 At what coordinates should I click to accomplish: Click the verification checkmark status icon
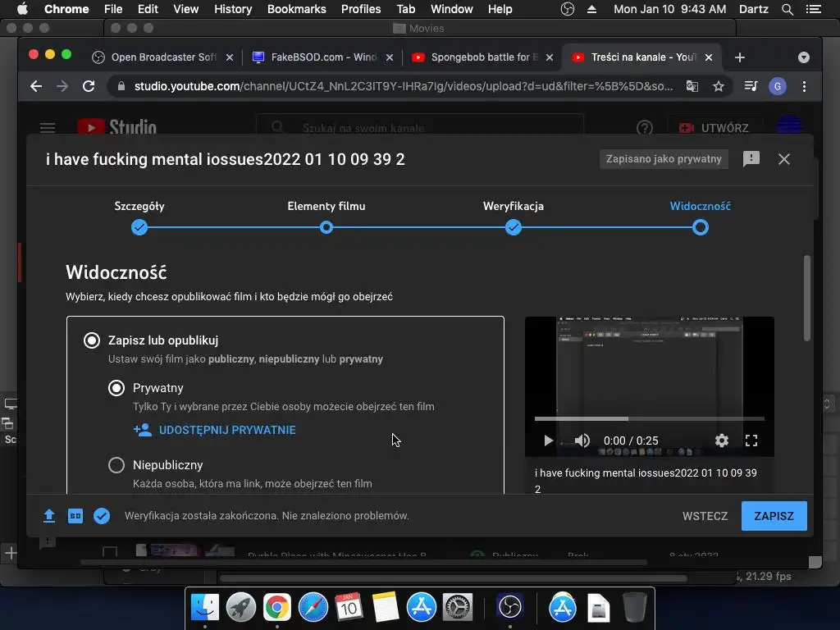102,516
